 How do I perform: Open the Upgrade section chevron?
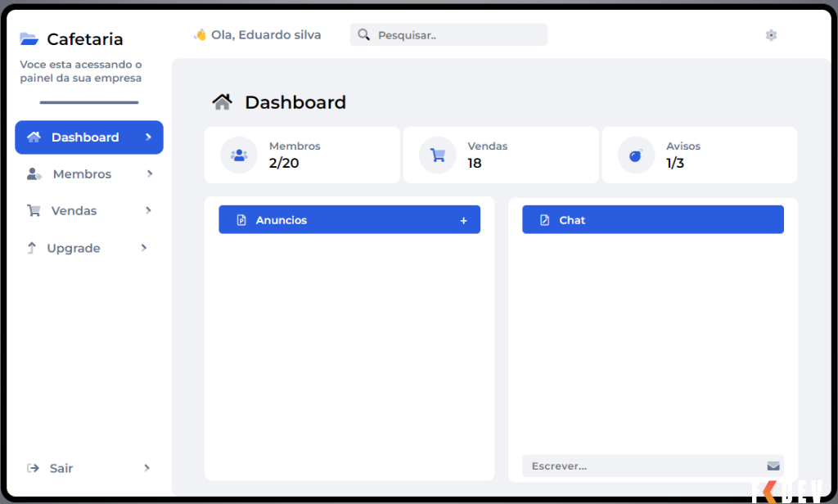pyautogui.click(x=144, y=247)
